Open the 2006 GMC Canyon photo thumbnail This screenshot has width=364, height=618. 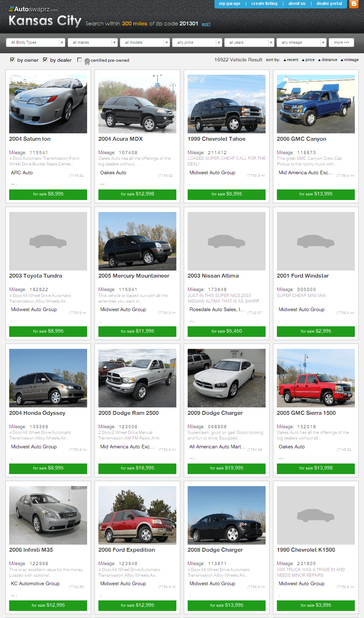tap(316, 104)
